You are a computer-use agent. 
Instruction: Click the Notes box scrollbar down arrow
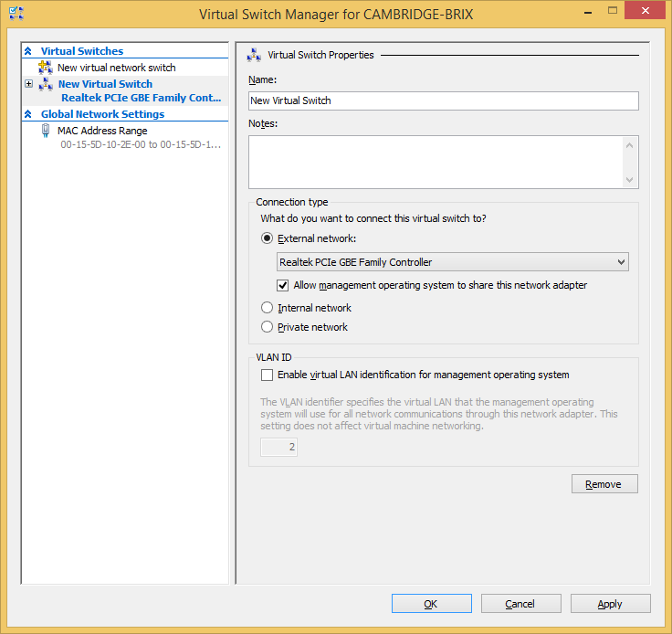coord(629,180)
